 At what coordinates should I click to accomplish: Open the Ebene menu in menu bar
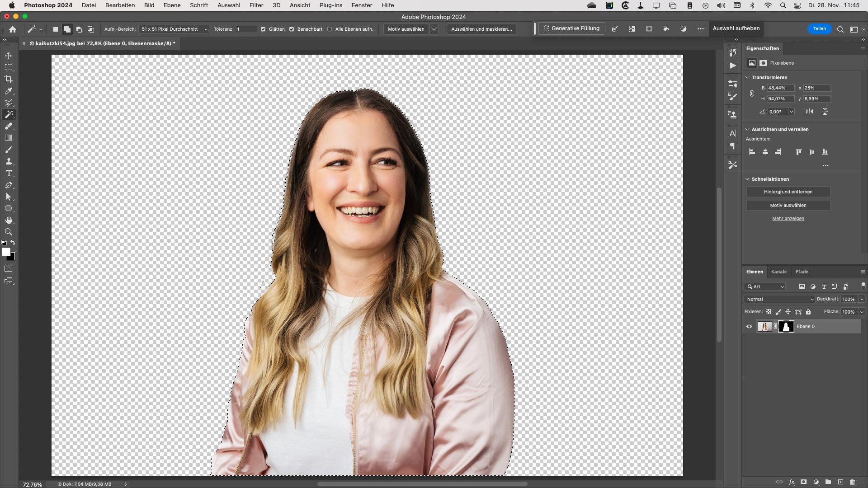(x=172, y=5)
